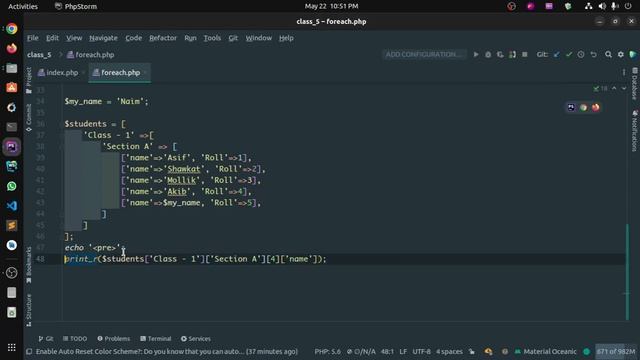Image resolution: width=640 pixels, height=360 pixels.
Task: Open Show Applications grid in dock
Action: (12, 347)
